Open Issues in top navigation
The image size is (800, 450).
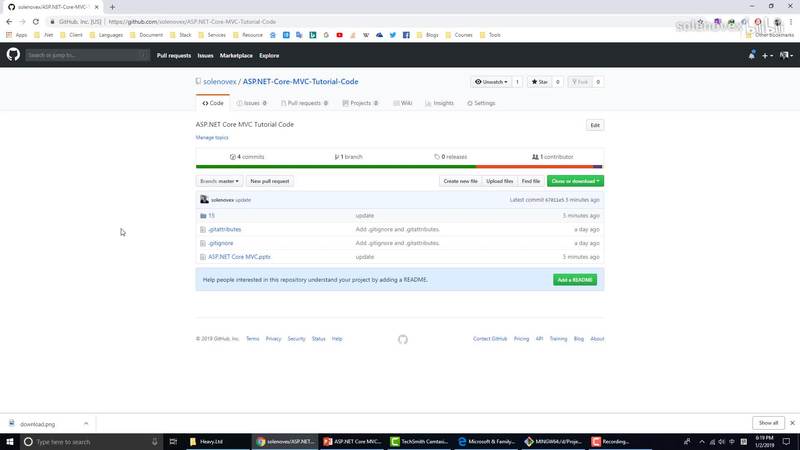point(205,55)
